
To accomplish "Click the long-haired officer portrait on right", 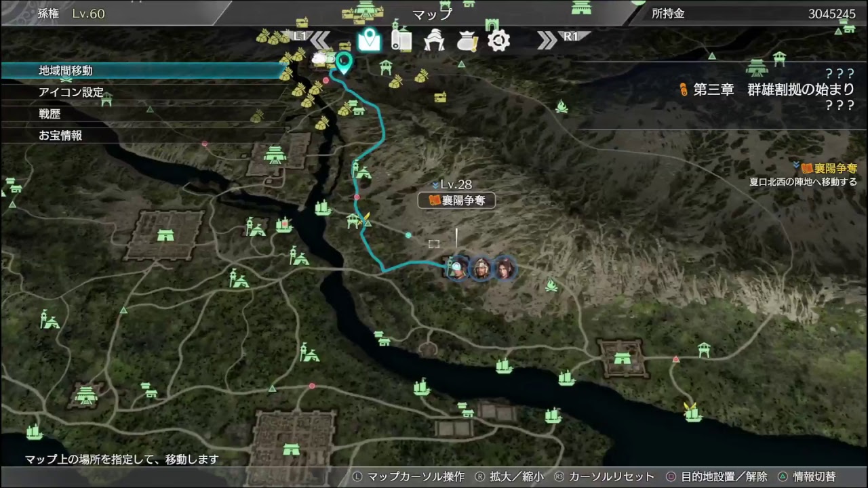I will coord(505,268).
